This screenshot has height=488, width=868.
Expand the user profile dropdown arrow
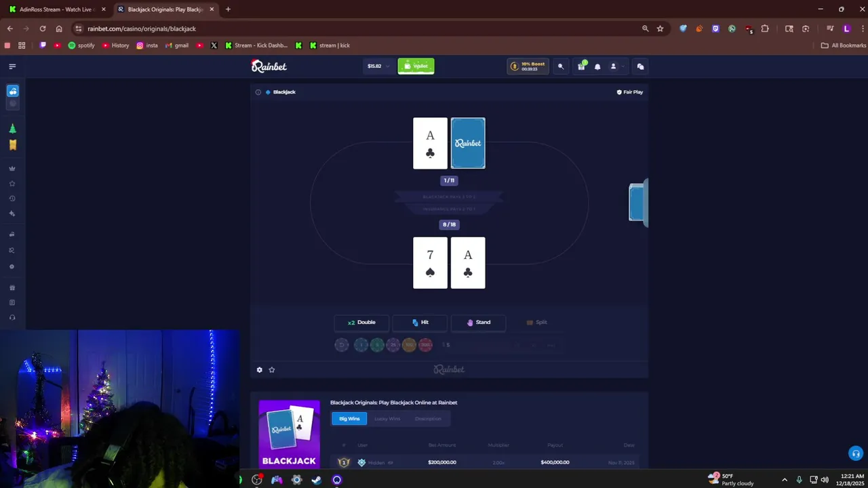[x=623, y=66]
